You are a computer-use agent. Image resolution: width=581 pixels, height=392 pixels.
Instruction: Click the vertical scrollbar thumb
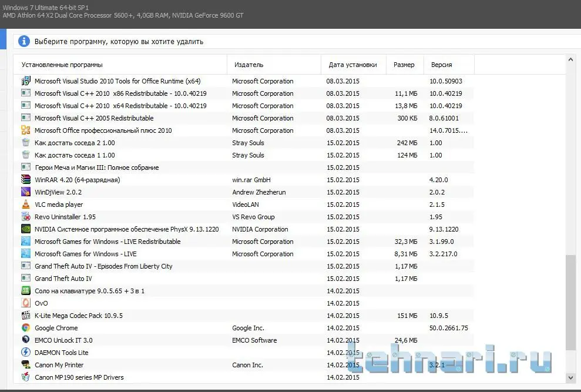pyautogui.click(x=570, y=302)
